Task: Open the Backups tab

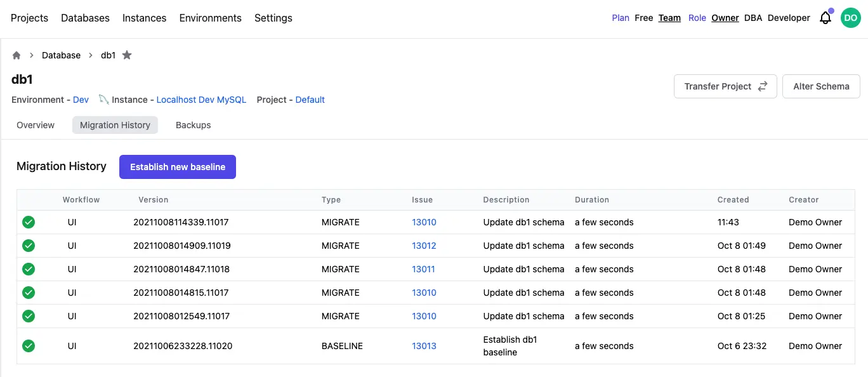Action: click(193, 125)
